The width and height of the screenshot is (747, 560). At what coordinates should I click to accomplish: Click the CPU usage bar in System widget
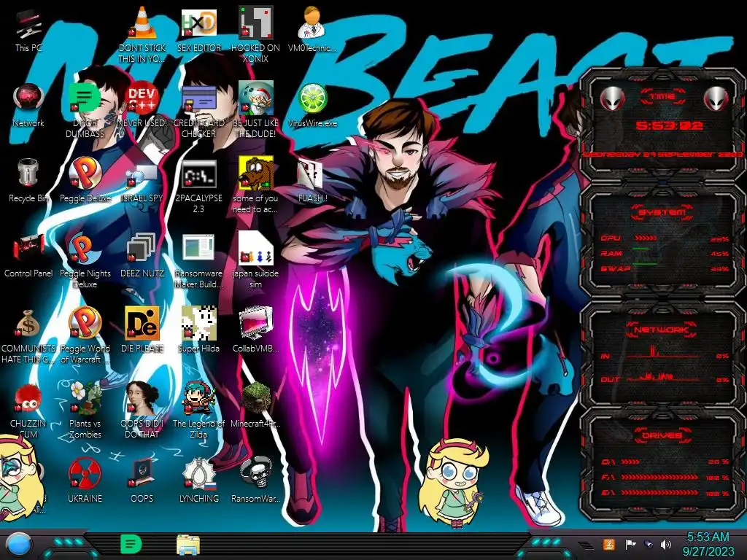click(646, 238)
